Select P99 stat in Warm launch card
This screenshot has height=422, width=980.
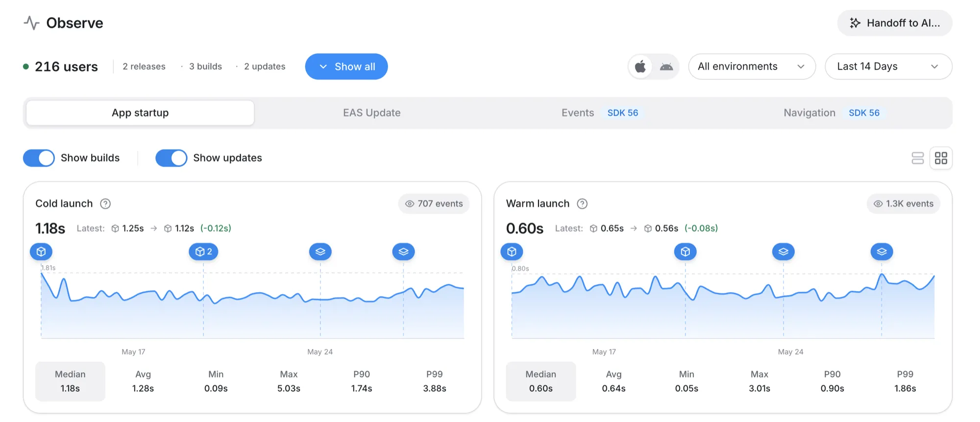(905, 381)
